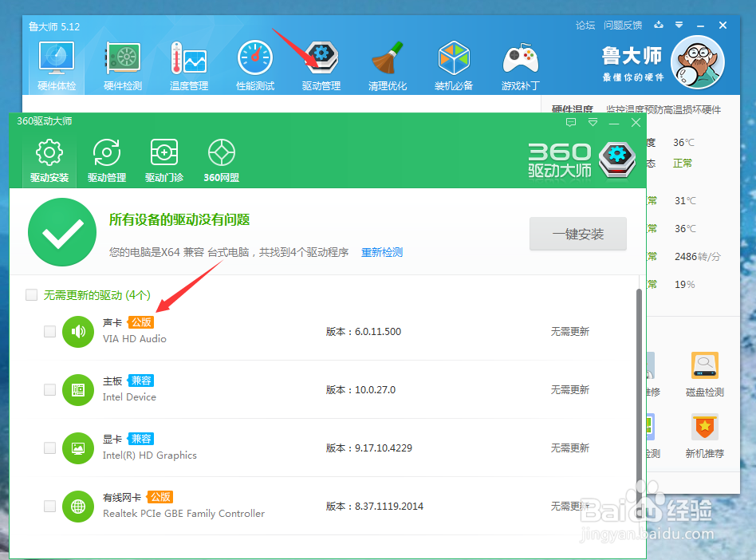756x560 pixels.
Task: Open the 温度管理 temperature management tool
Action: (x=188, y=62)
